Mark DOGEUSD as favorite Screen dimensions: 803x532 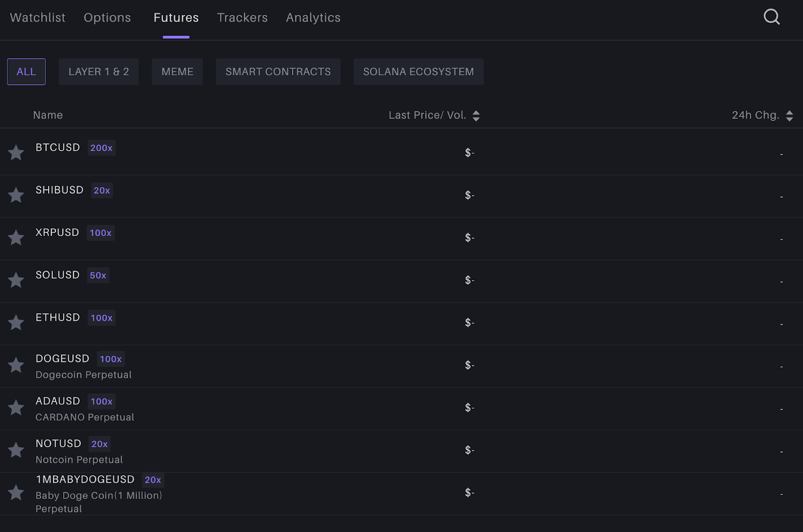click(16, 365)
